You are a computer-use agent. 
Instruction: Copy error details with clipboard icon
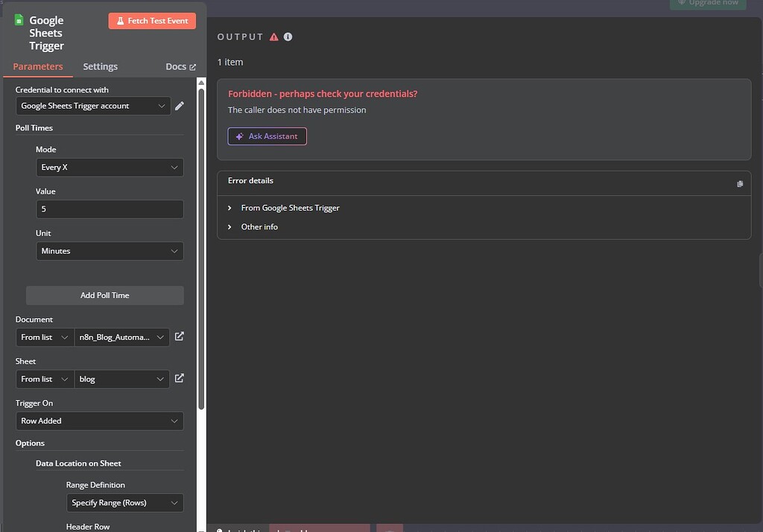[x=740, y=183]
